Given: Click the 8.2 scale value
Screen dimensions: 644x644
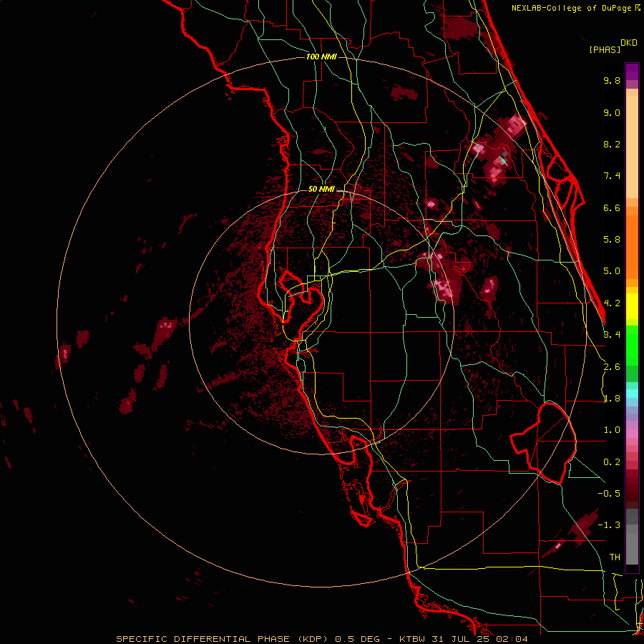Looking at the screenshot, I should point(612,144).
